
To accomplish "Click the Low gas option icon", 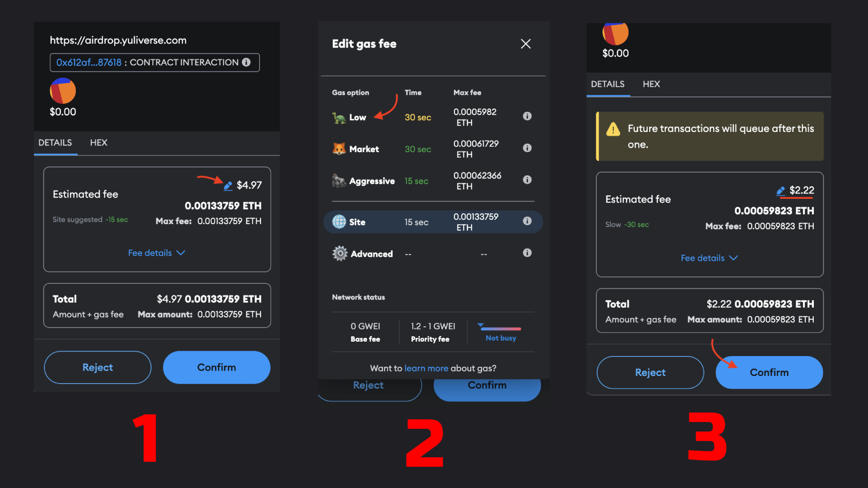I will click(x=338, y=117).
